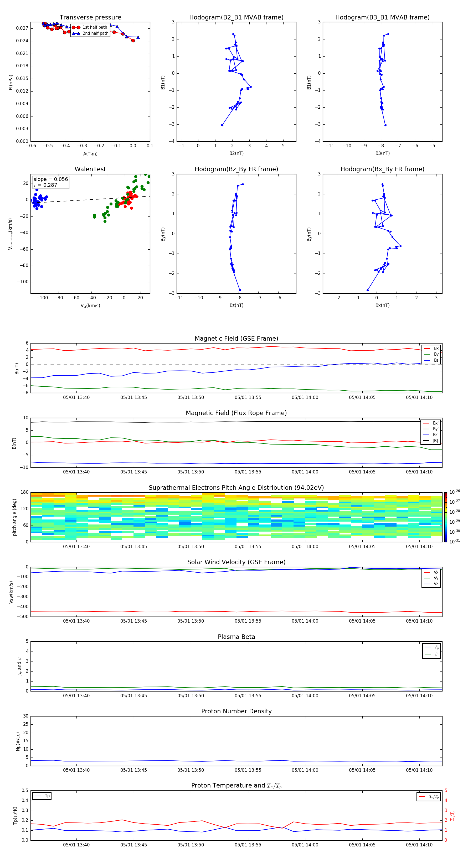The image size is (473, 868).
Task: Select the Bz' legend entry in Flux Rope panel
Action: pyautogui.click(x=431, y=435)
